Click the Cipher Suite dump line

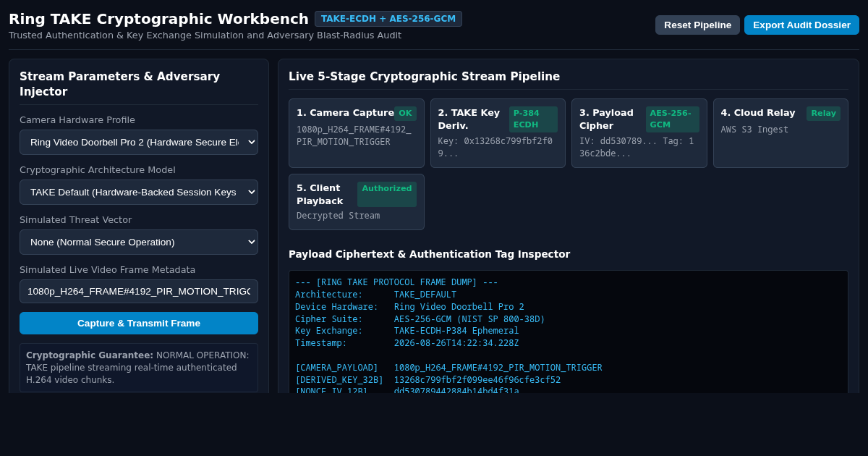click(420, 319)
